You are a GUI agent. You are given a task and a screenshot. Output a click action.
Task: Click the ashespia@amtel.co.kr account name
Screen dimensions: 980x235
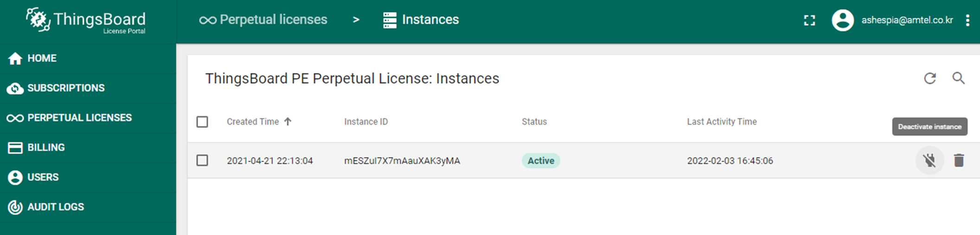pyautogui.click(x=907, y=20)
